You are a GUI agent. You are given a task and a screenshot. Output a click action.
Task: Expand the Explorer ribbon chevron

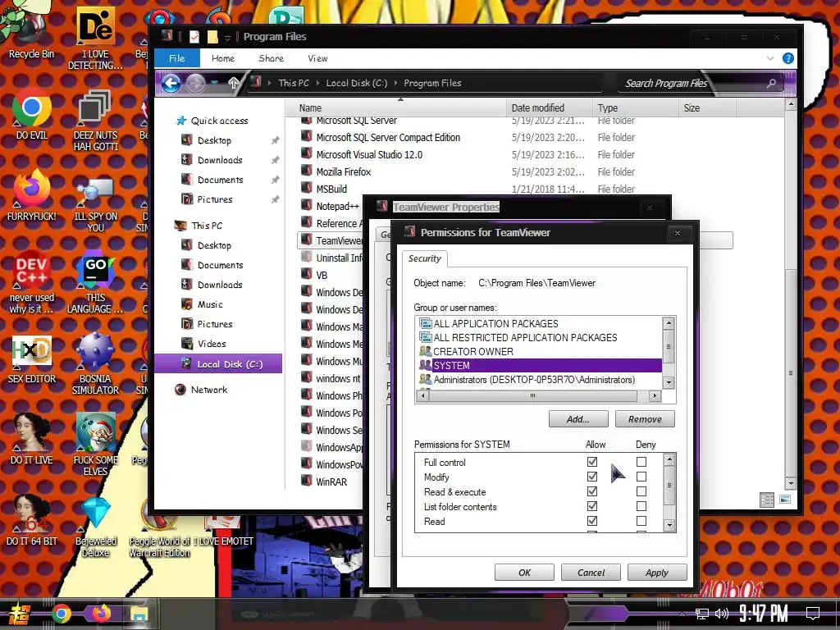[769, 58]
